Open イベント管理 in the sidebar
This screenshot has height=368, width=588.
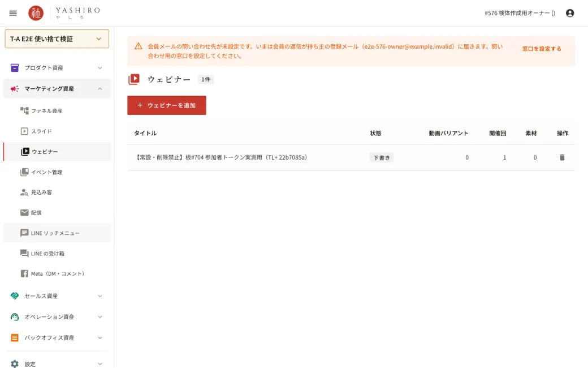[x=57, y=172]
